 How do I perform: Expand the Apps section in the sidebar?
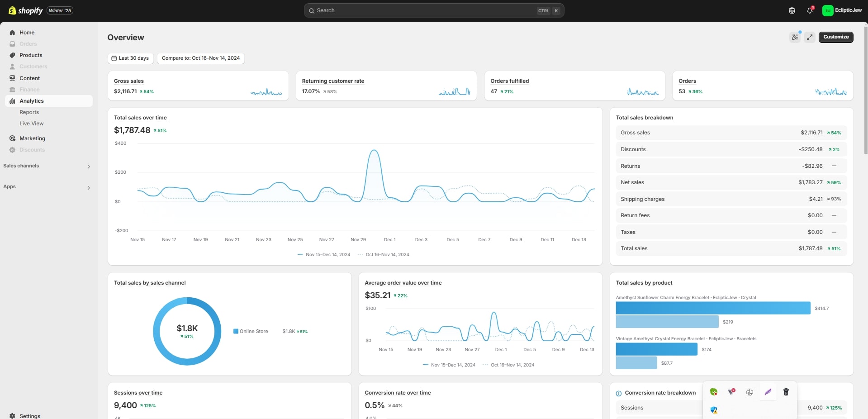coord(89,187)
